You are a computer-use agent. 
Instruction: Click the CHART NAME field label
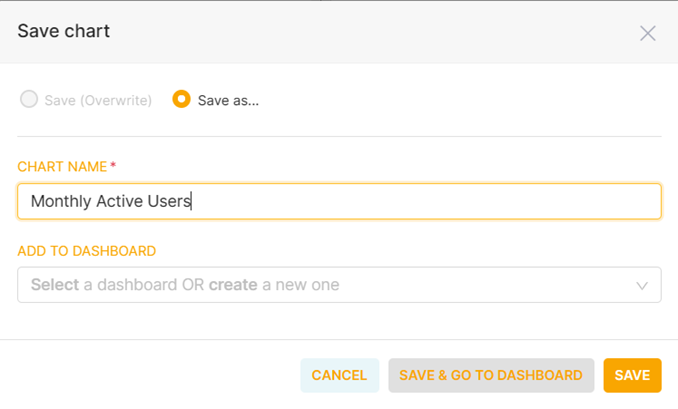point(62,166)
